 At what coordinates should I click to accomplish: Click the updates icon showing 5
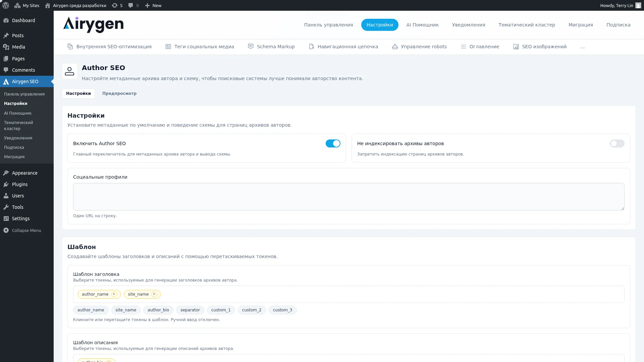(117, 5)
